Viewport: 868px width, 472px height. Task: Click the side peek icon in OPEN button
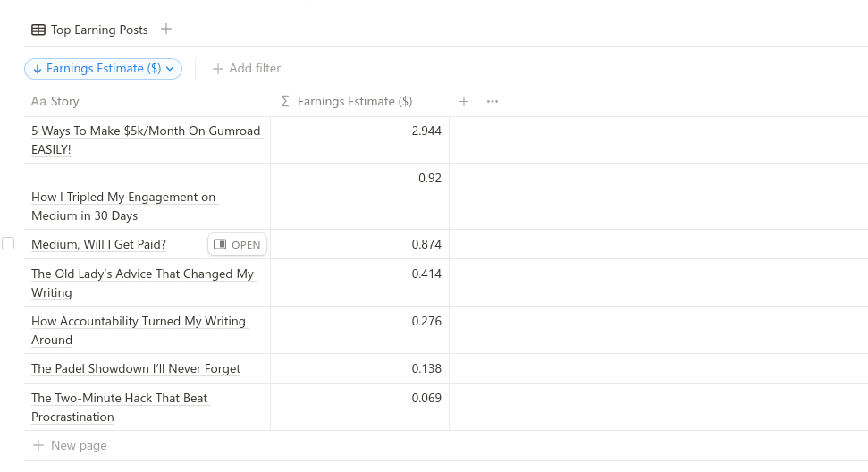coord(220,245)
